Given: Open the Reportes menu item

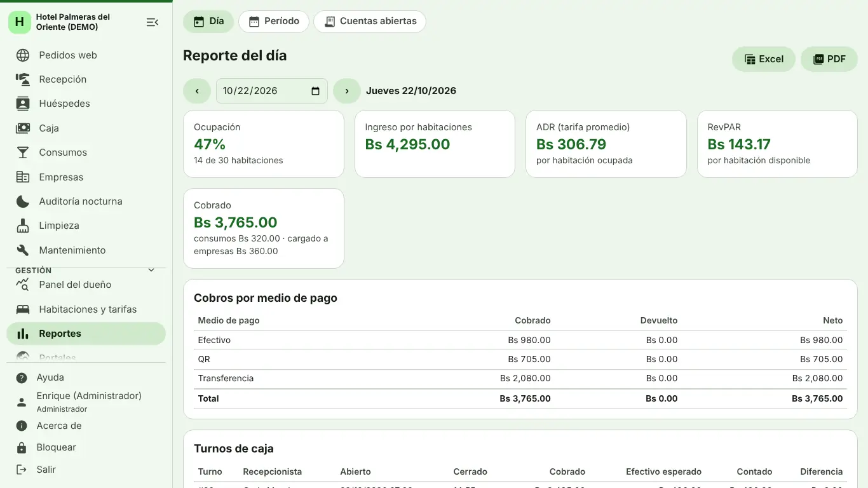Looking at the screenshot, I should [86, 334].
